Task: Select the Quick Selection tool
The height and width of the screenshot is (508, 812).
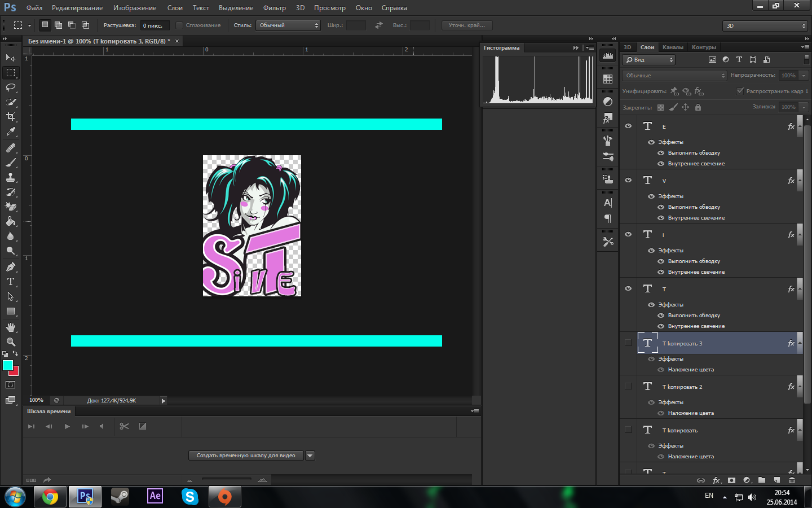Action: pyautogui.click(x=11, y=102)
